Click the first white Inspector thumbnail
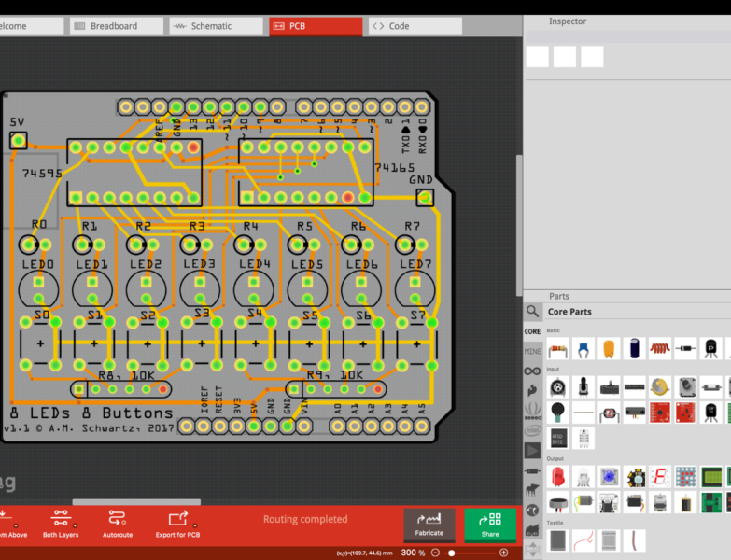This screenshot has width=731, height=560. click(x=538, y=56)
